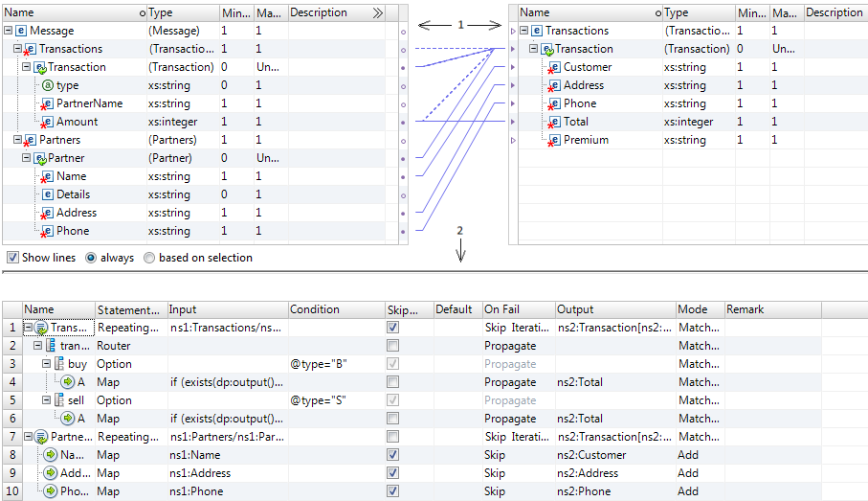Toggle the Show lines checkbox
The height and width of the screenshot is (501, 868).
pyautogui.click(x=13, y=258)
